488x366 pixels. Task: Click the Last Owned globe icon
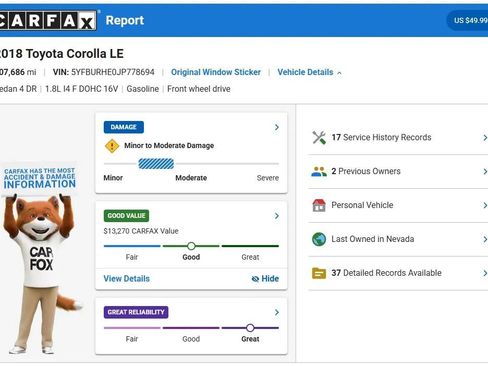pos(319,239)
